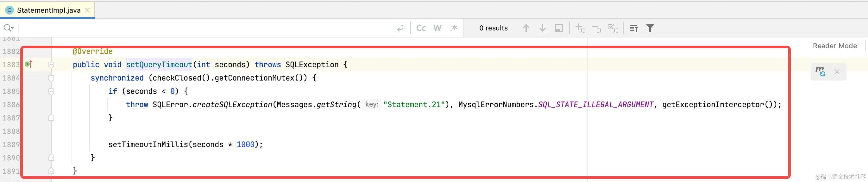Click the 0 results label
This screenshot has height=182, width=868.
493,28
